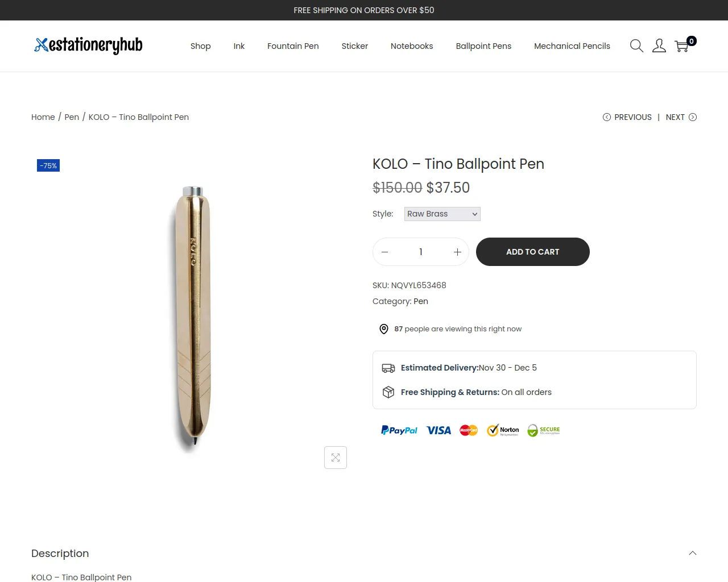Follow the Pen category link
Viewport: 728px width, 582px height.
pyautogui.click(x=421, y=301)
